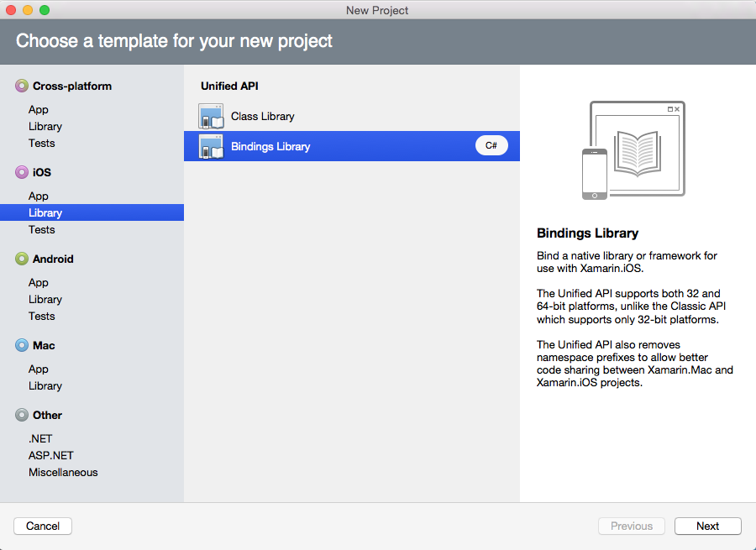This screenshot has height=550, width=756.
Task: Click the Previous button
Action: click(x=632, y=526)
